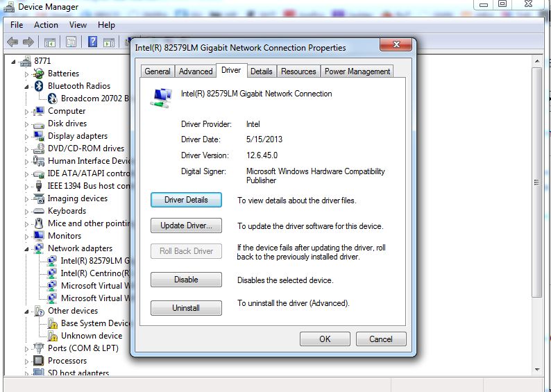Open the File menu
Image resolution: width=551 pixels, height=392 pixels.
click(x=17, y=25)
